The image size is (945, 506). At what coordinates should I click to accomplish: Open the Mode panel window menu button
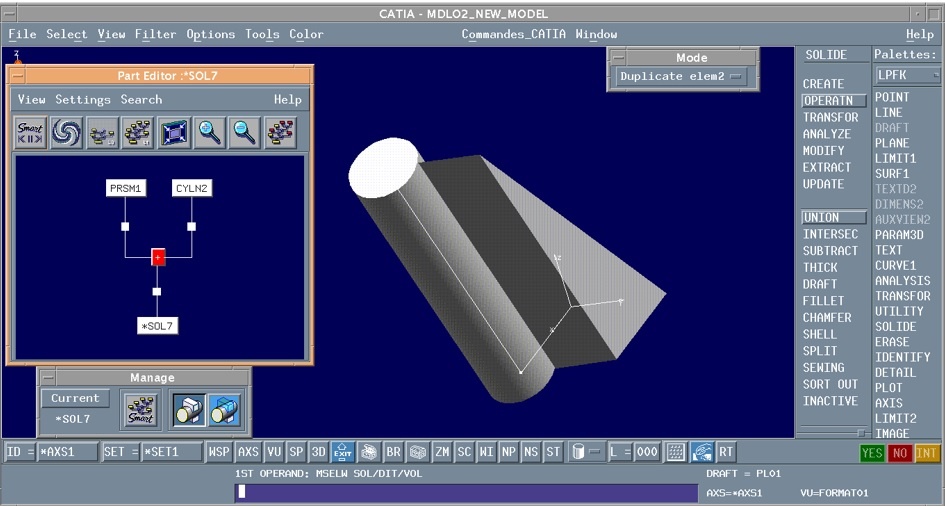tap(617, 58)
